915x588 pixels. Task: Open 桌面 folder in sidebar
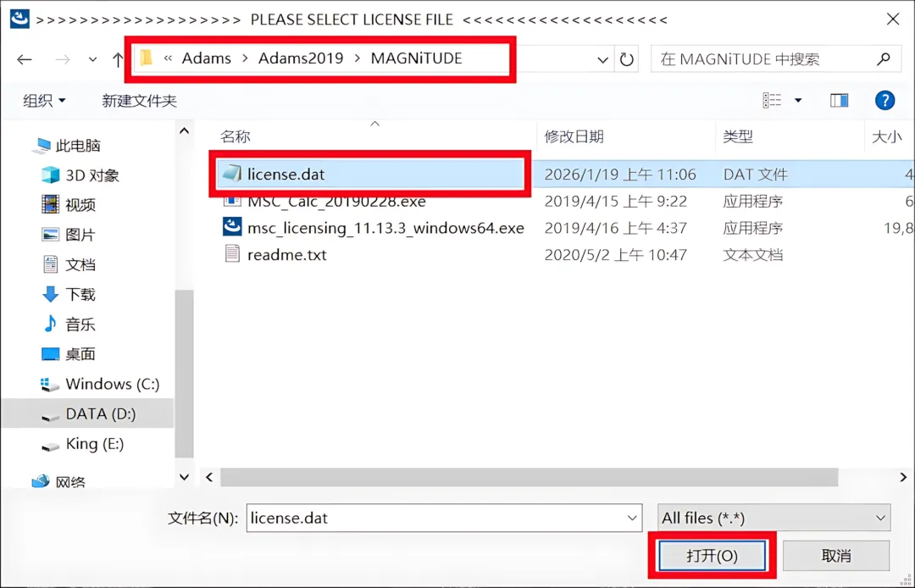pyautogui.click(x=69, y=353)
